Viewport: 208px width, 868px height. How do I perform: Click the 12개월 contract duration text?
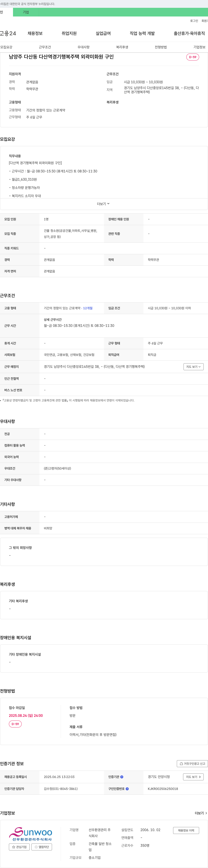pyautogui.click(x=88, y=308)
